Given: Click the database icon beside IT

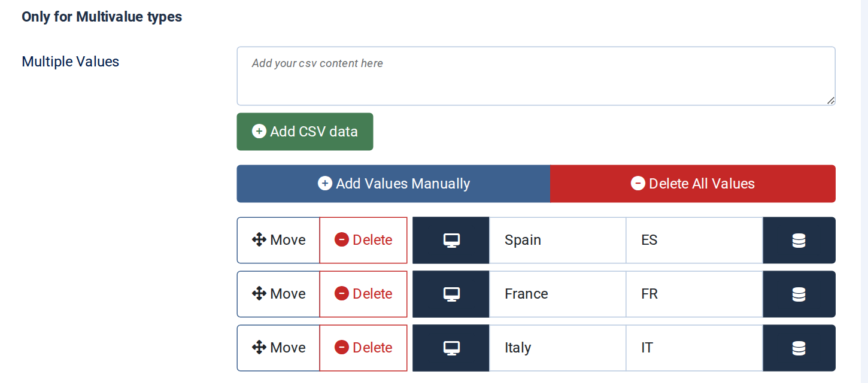Looking at the screenshot, I should click(x=799, y=348).
